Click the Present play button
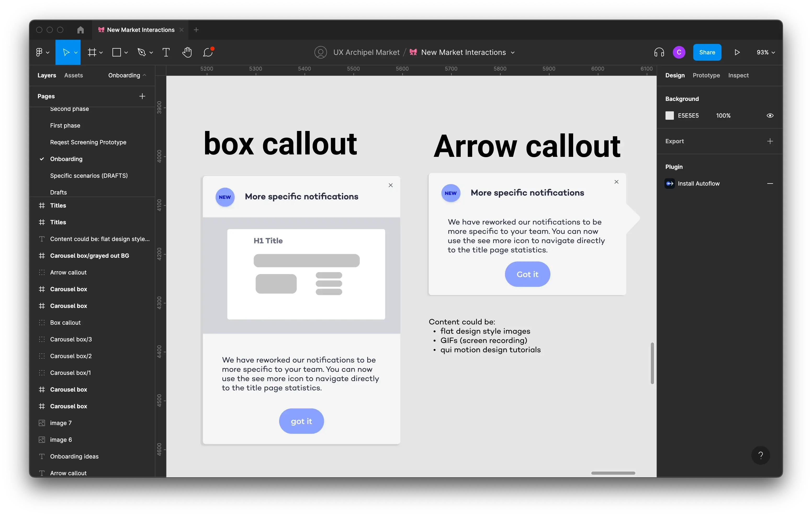812x516 pixels. tap(737, 52)
